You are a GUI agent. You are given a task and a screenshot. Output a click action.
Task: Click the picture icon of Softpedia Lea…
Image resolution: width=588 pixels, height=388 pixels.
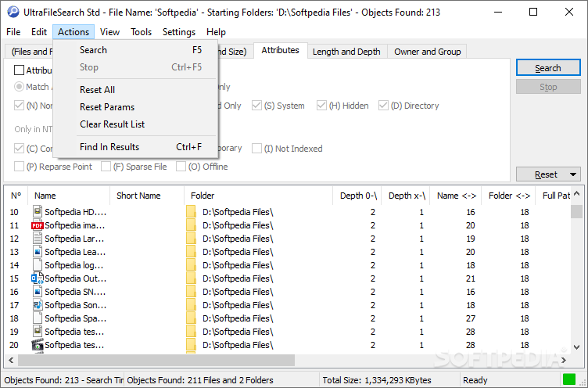point(37,252)
